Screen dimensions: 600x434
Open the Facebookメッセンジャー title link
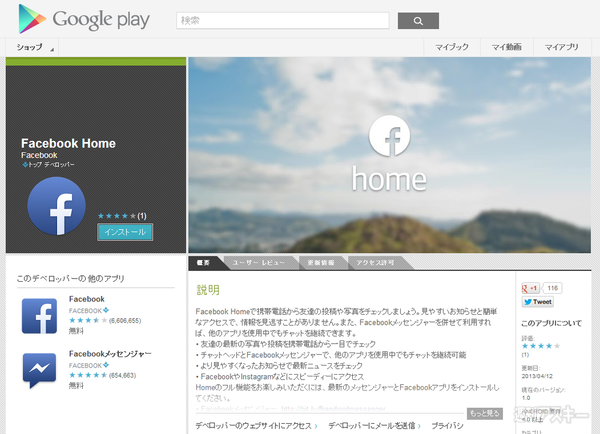[x=110, y=354]
